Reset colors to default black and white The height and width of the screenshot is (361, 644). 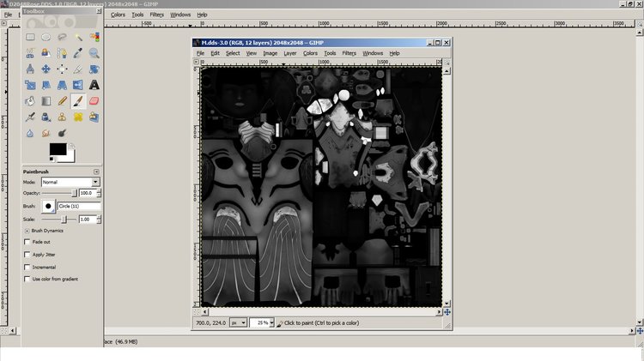(52, 159)
